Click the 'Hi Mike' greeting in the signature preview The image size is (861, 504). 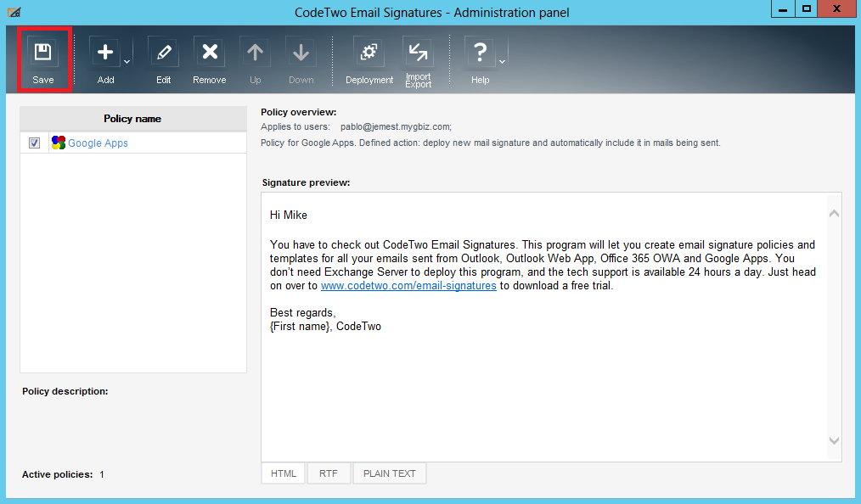(289, 215)
